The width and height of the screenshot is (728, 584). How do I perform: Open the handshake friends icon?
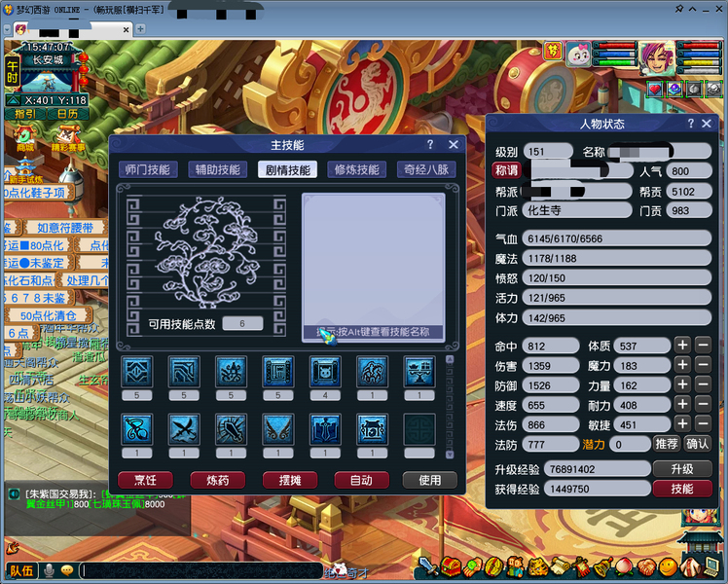647,567
